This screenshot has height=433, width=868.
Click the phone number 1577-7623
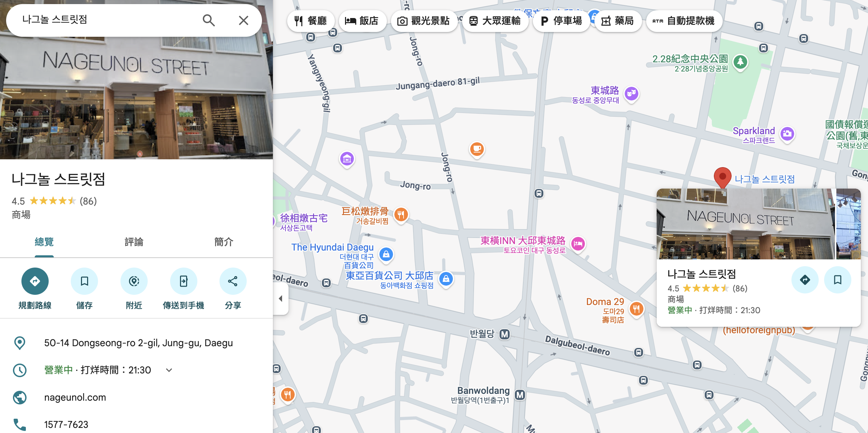tap(66, 424)
